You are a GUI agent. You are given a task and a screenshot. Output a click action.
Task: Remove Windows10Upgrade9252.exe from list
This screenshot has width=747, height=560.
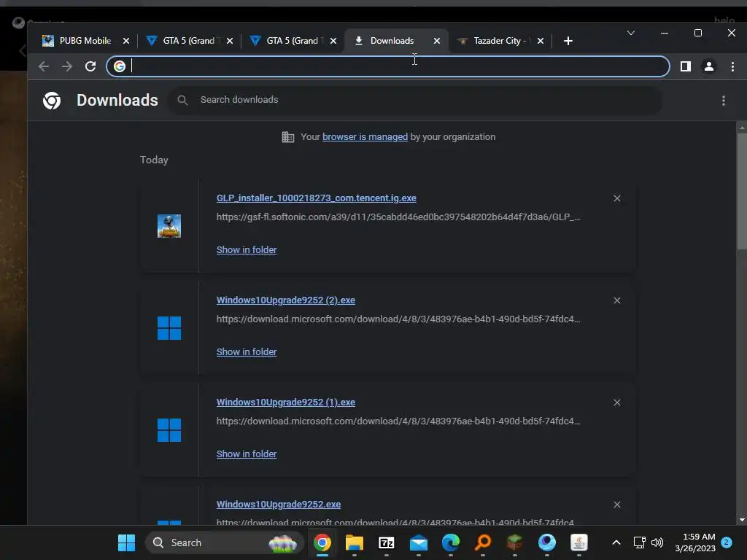click(617, 505)
